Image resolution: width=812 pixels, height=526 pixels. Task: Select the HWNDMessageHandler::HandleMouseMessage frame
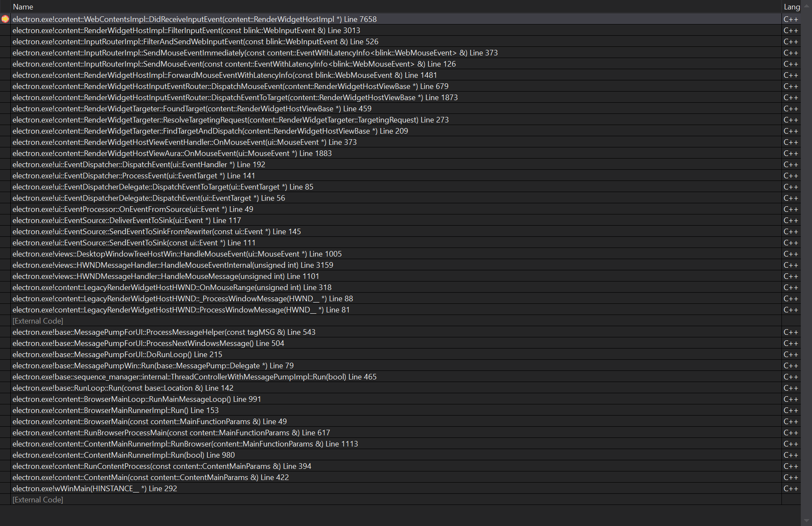[x=166, y=276]
